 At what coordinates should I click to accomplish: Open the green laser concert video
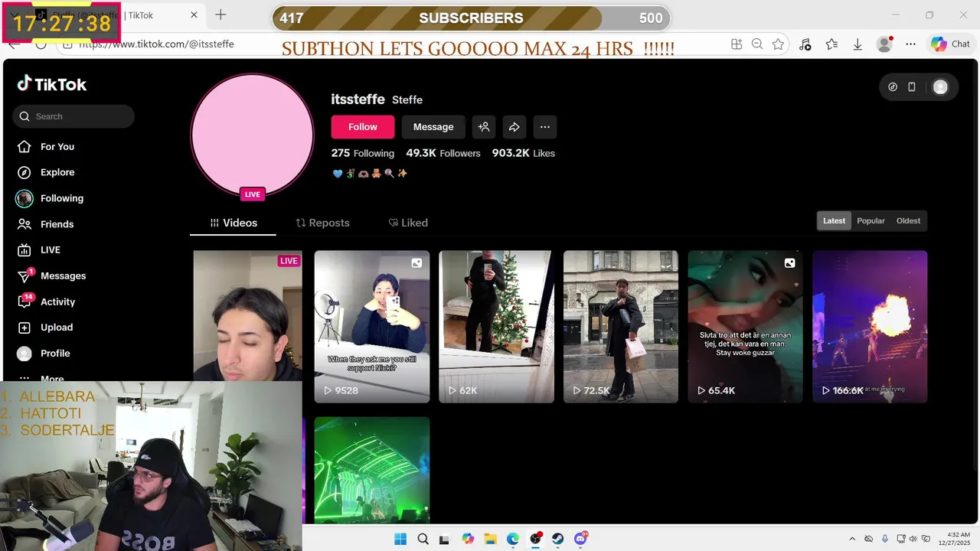[x=372, y=470]
